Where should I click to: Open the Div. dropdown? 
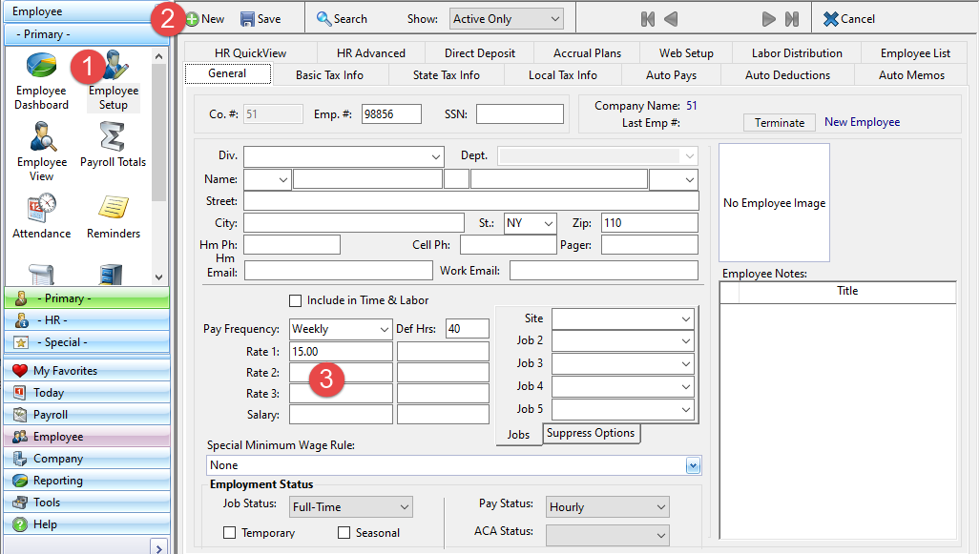(x=344, y=156)
